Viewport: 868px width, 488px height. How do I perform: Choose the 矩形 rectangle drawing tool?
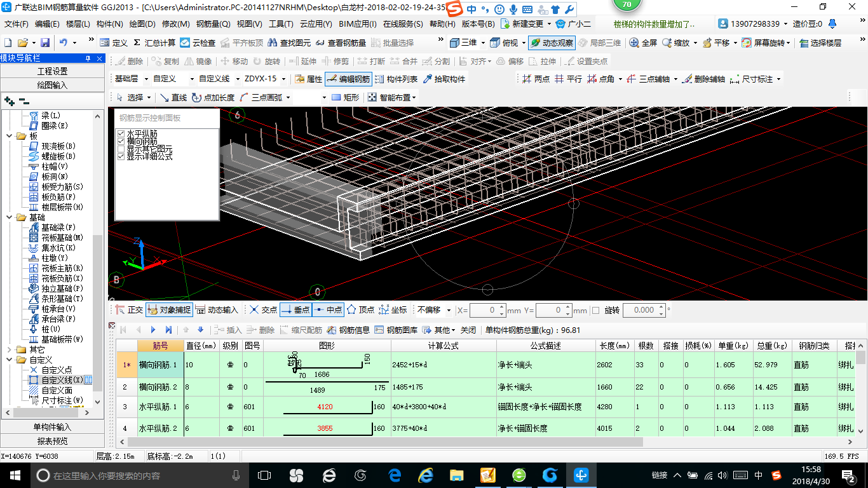(345, 97)
